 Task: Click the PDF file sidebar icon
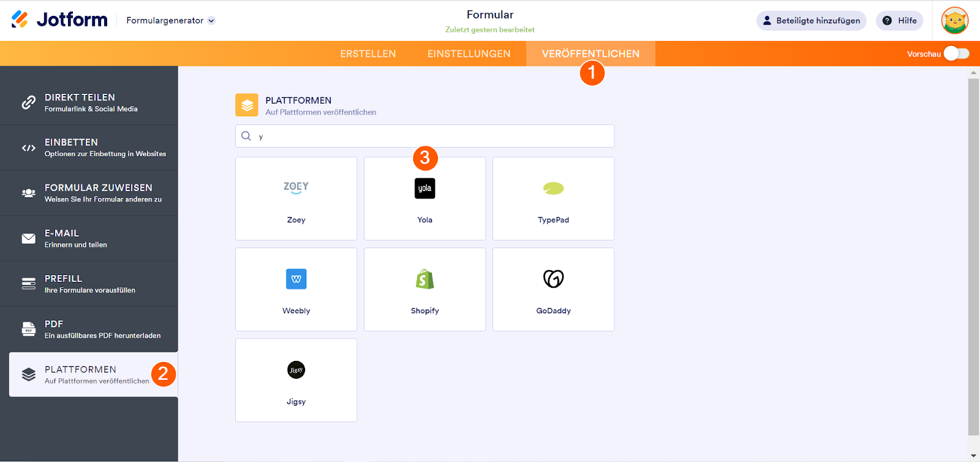click(x=29, y=329)
